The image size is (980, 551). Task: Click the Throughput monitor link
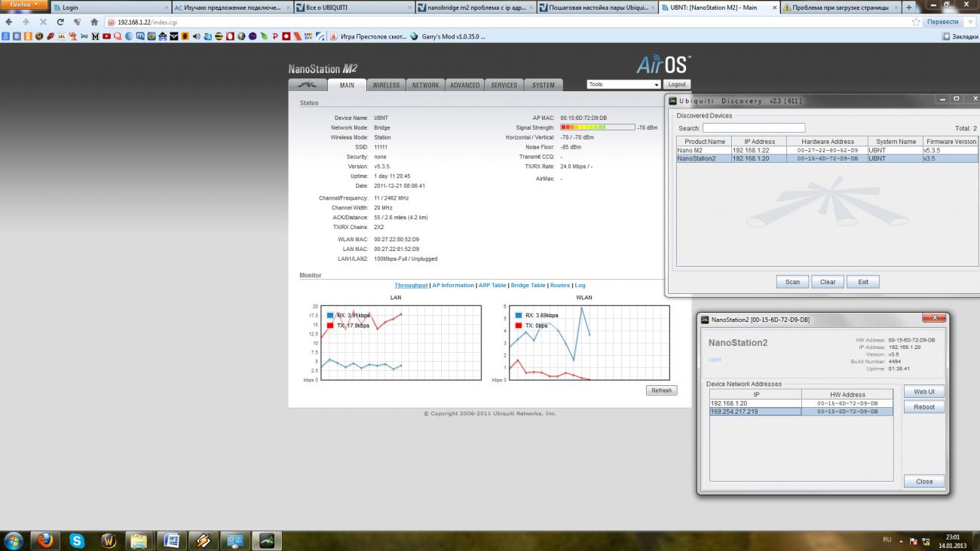(x=411, y=285)
